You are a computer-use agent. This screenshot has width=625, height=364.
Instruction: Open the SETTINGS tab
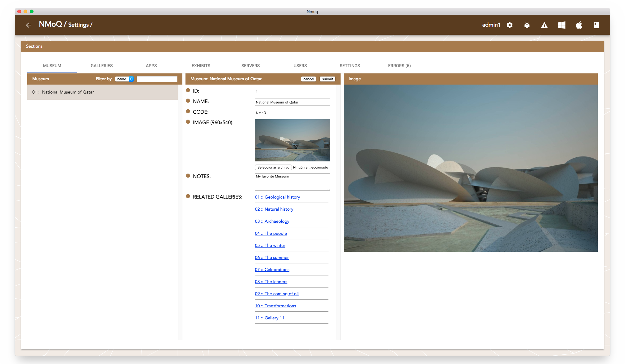click(x=350, y=66)
